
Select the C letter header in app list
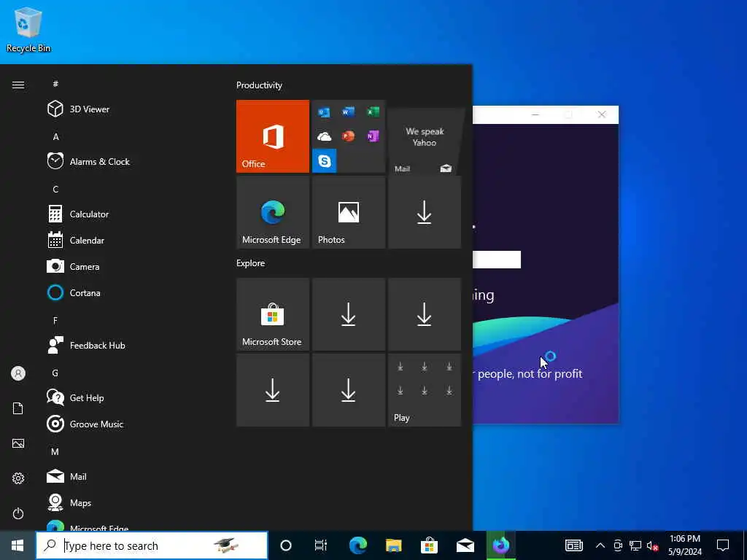(55, 189)
